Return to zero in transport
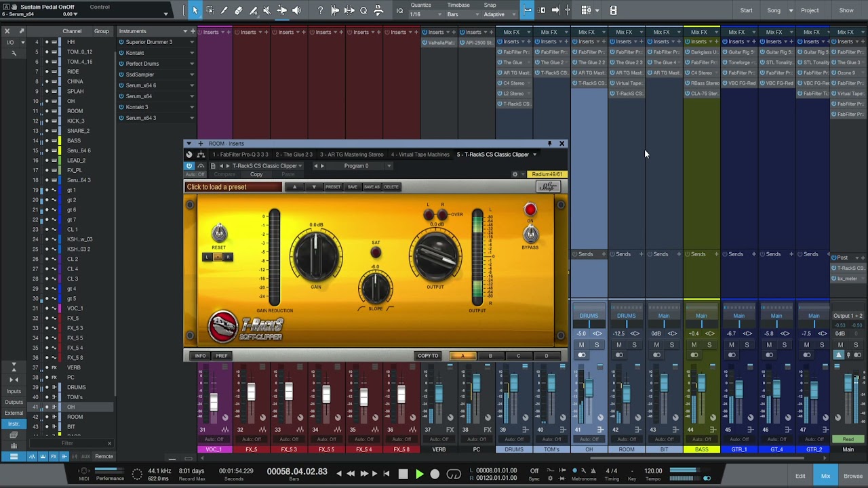This screenshot has width=868, height=488. click(x=387, y=474)
